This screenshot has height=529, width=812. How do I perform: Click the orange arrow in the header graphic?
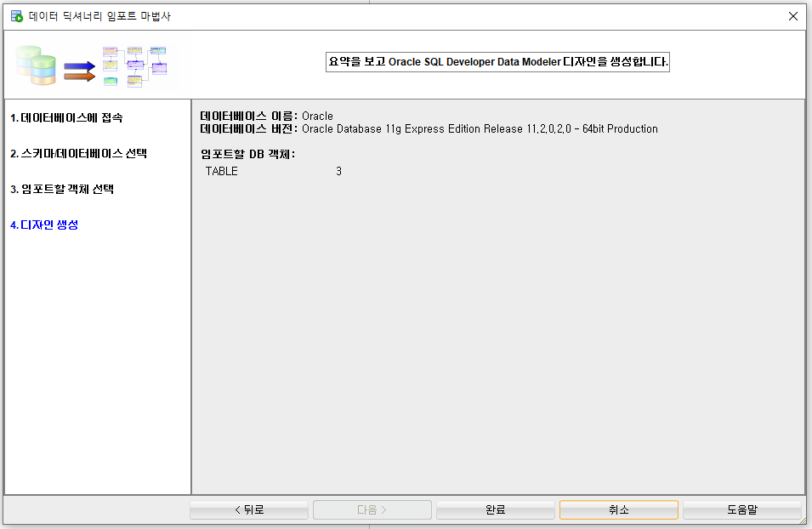click(x=78, y=77)
